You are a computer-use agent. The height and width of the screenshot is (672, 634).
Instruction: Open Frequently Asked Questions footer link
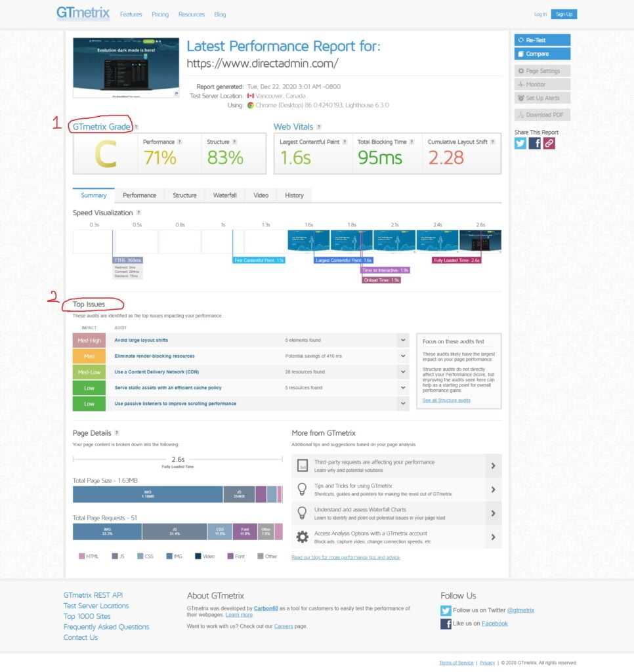tap(106, 627)
